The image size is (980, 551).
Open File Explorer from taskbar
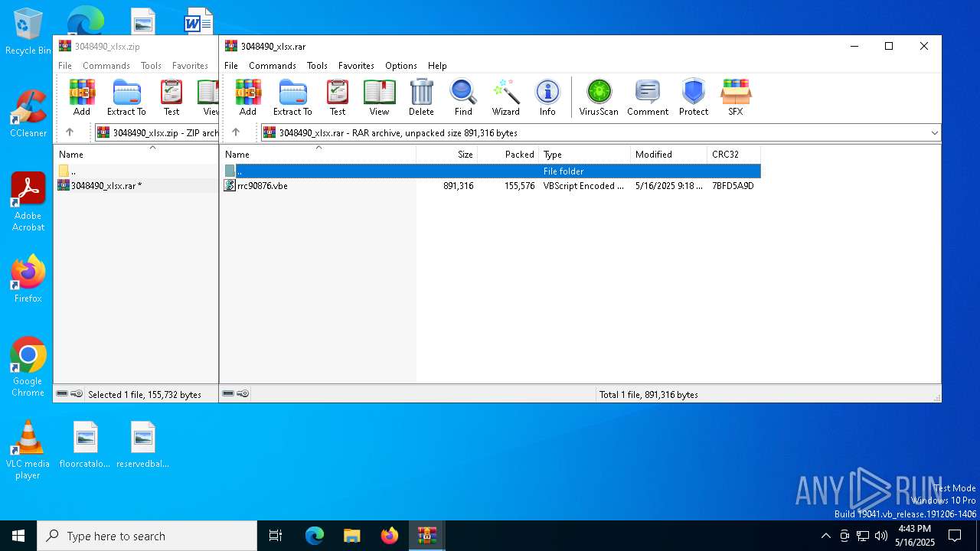(351, 536)
